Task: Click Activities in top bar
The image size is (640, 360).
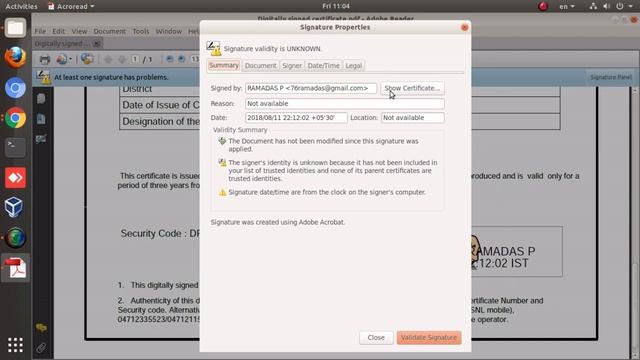Action: point(21,6)
